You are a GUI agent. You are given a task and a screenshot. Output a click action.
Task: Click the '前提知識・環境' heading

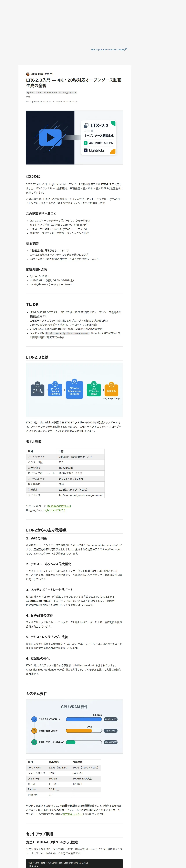point(37,269)
